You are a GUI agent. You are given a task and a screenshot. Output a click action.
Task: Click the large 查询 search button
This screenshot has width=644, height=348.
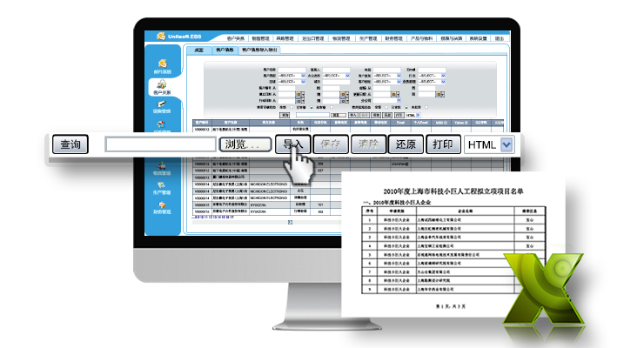70,144
